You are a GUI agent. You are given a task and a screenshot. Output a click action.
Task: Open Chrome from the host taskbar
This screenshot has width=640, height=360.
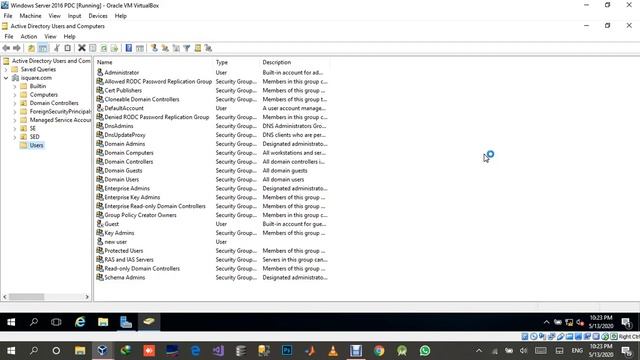[x=379, y=351]
